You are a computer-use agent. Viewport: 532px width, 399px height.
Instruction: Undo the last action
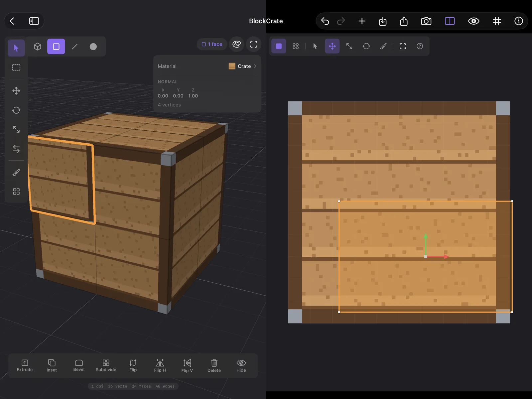pyautogui.click(x=325, y=21)
